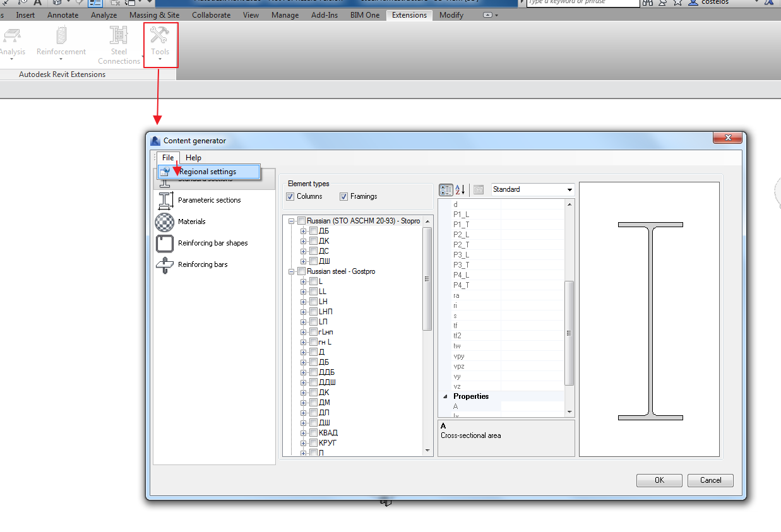Open the Massing & Site ribbon tab

(154, 15)
